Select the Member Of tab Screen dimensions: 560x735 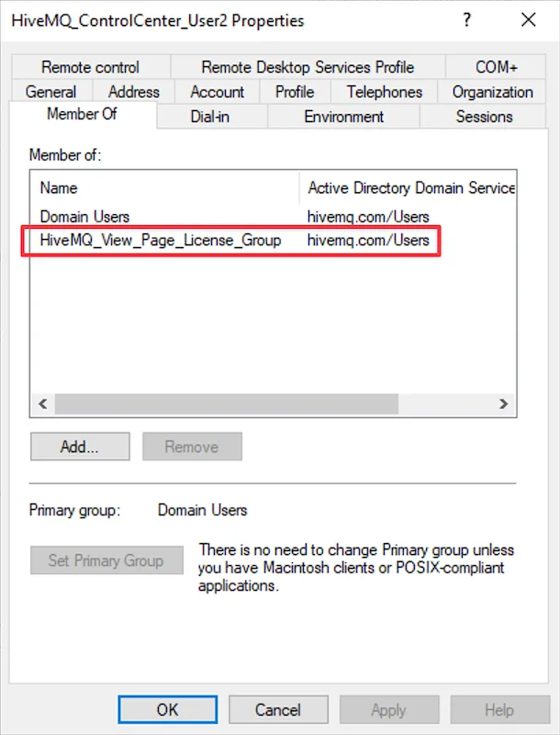[x=83, y=114]
